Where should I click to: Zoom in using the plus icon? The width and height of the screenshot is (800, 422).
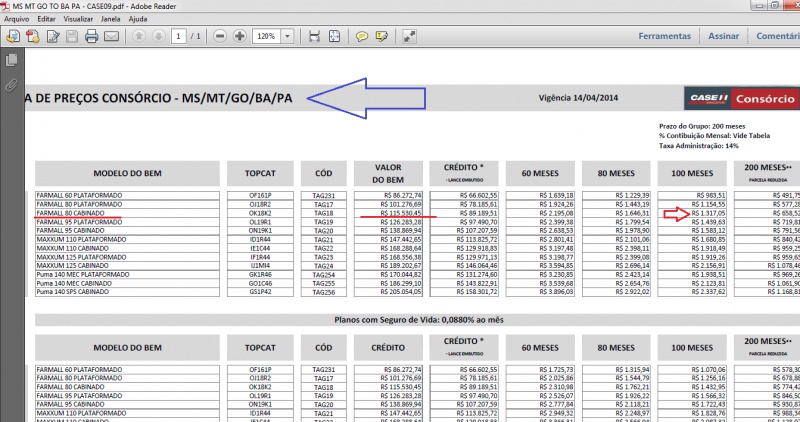pos(240,36)
